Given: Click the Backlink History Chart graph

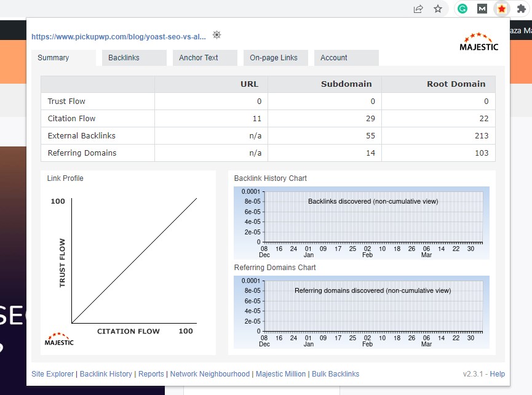Looking at the screenshot, I should 362,223.
